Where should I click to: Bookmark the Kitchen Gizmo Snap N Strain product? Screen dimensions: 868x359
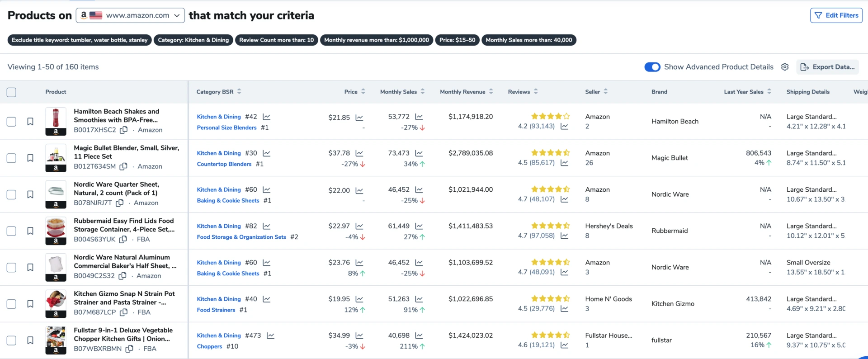(x=30, y=304)
